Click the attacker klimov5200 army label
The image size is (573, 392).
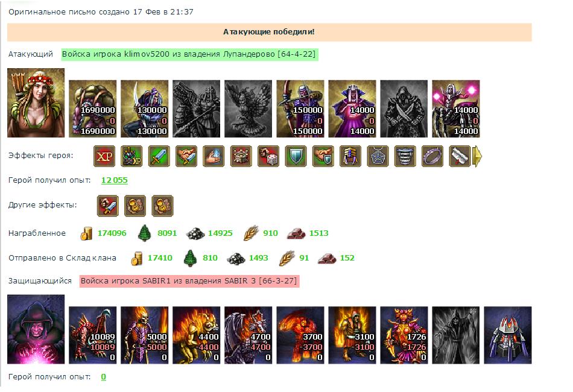click(x=189, y=54)
